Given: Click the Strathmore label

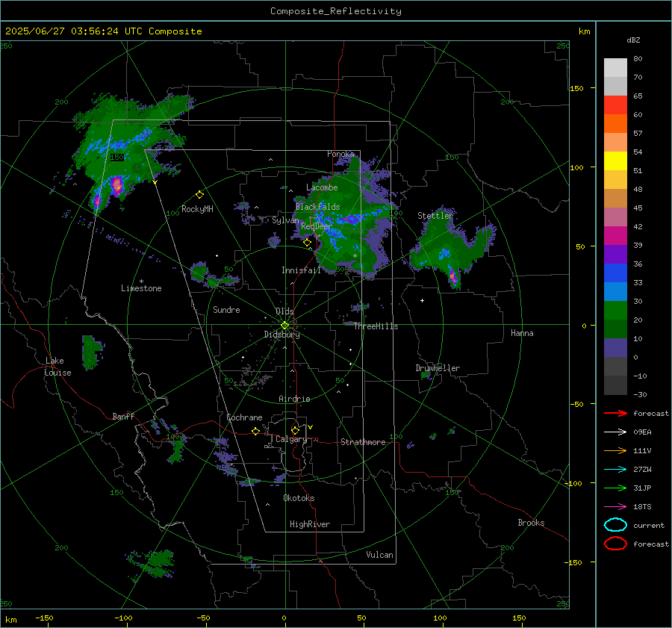Looking at the screenshot, I should click(363, 442).
